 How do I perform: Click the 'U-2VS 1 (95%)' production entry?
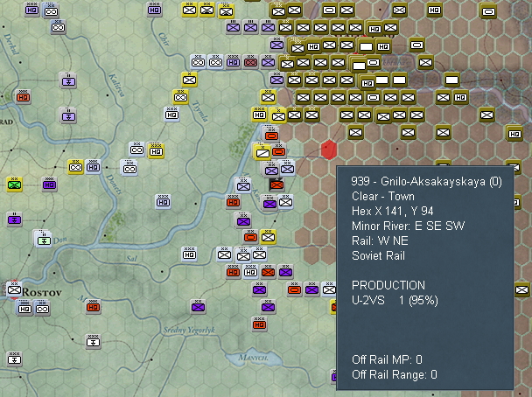[395, 301]
